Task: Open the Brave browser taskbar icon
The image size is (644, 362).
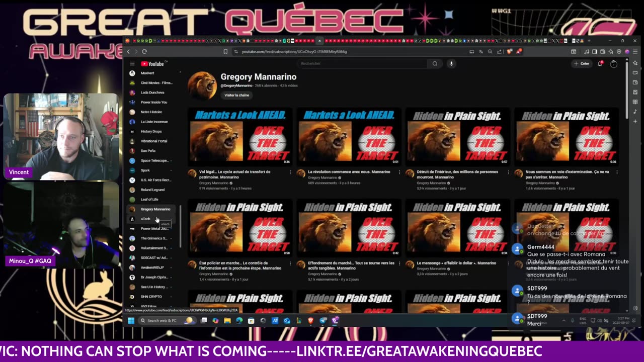Action: (311, 320)
